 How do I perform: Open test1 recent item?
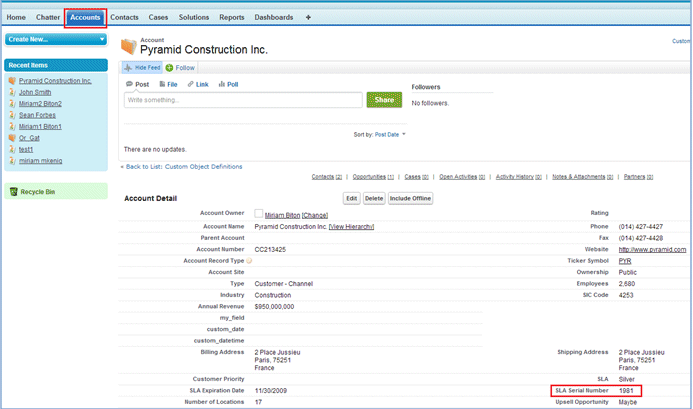click(26, 150)
